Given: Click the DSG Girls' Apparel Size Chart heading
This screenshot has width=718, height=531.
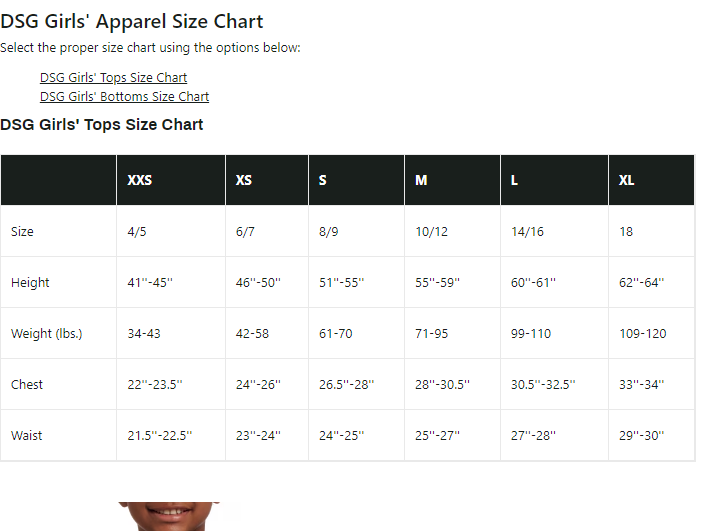Looking at the screenshot, I should 132,21.
